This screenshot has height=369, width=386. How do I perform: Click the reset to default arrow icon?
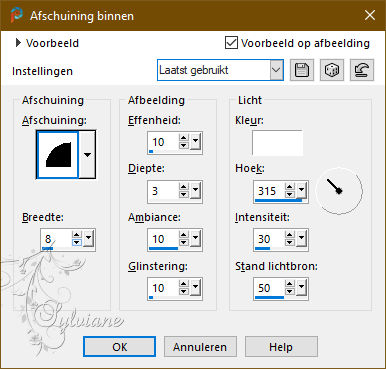click(x=362, y=70)
